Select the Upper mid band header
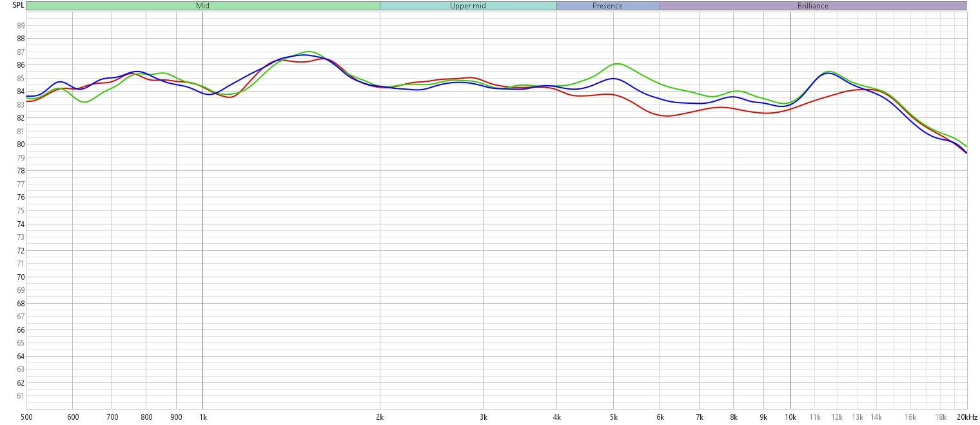Viewport: 980px width, 425px height. click(467, 6)
